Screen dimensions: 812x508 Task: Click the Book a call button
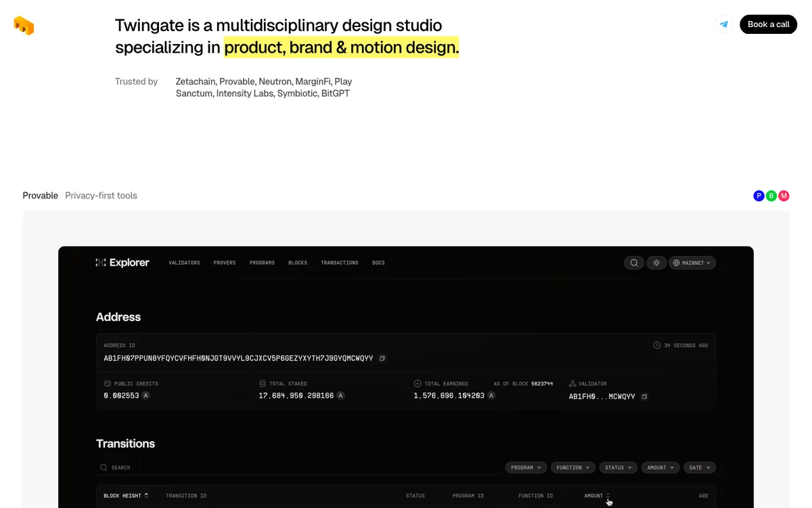coord(768,24)
